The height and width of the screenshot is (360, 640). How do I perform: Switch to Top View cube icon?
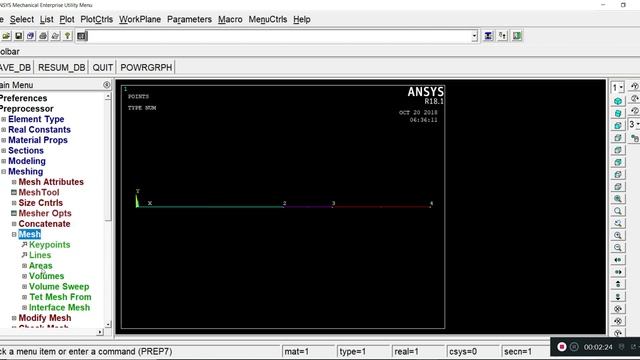[x=618, y=150]
